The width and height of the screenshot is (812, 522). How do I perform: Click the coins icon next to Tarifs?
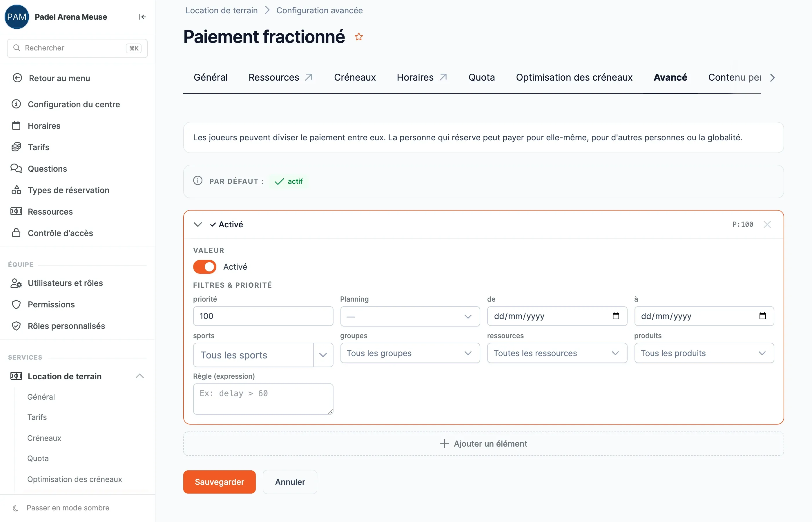click(x=16, y=147)
